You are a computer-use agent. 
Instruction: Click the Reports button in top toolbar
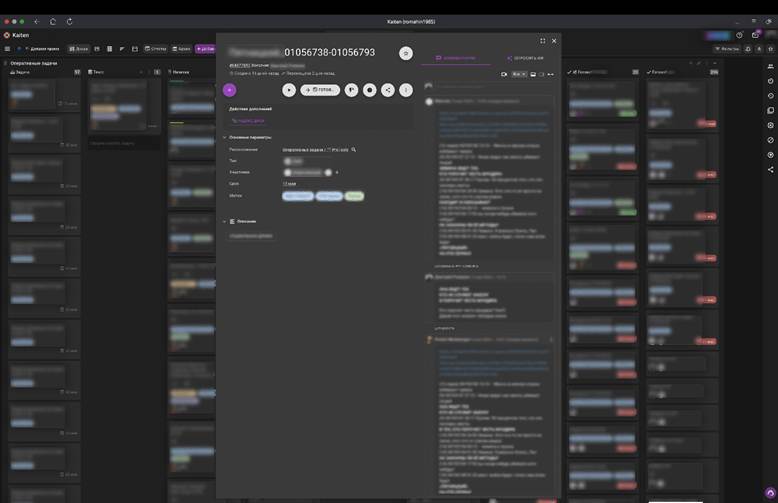click(x=155, y=49)
